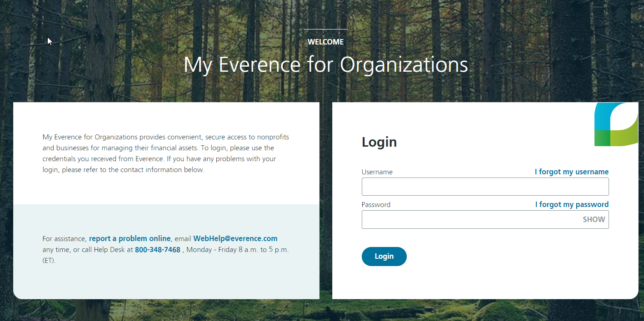
Task: Click inside the Username input field
Action: click(x=484, y=187)
